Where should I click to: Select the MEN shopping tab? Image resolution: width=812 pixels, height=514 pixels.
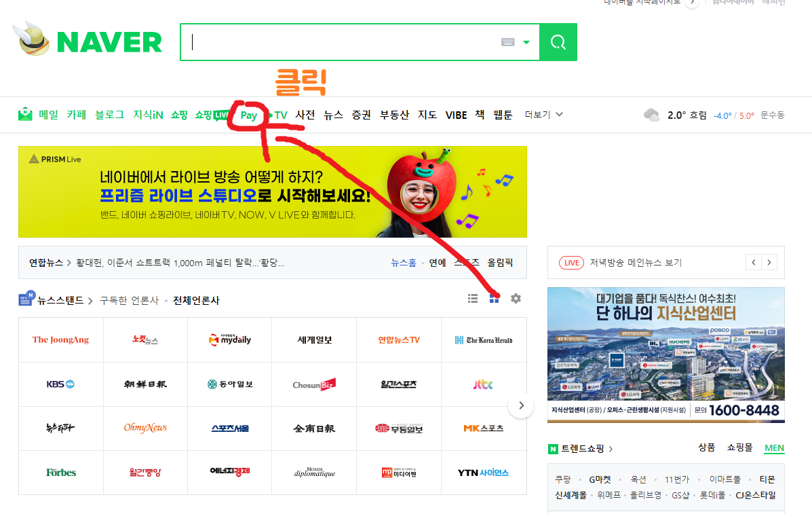tap(774, 448)
